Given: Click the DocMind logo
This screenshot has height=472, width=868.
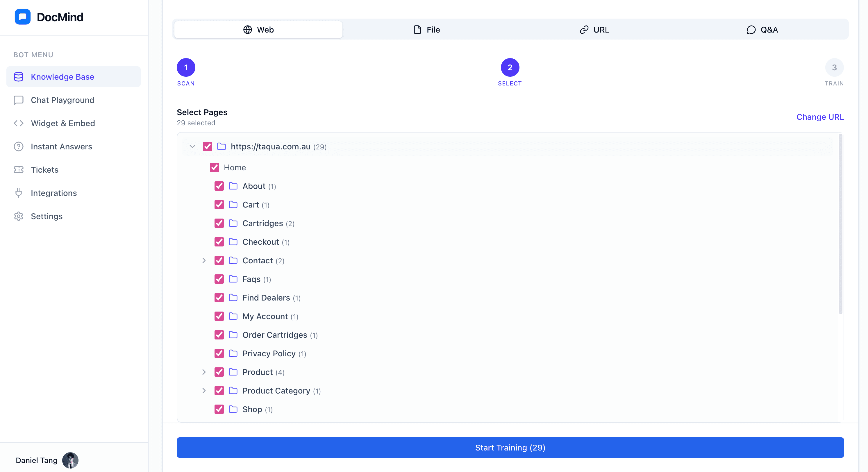Looking at the screenshot, I should point(49,17).
